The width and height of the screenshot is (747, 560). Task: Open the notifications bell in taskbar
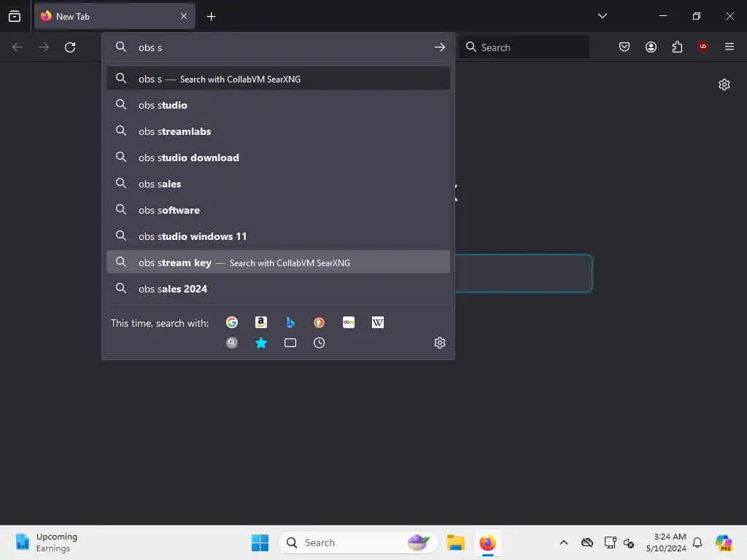click(697, 542)
